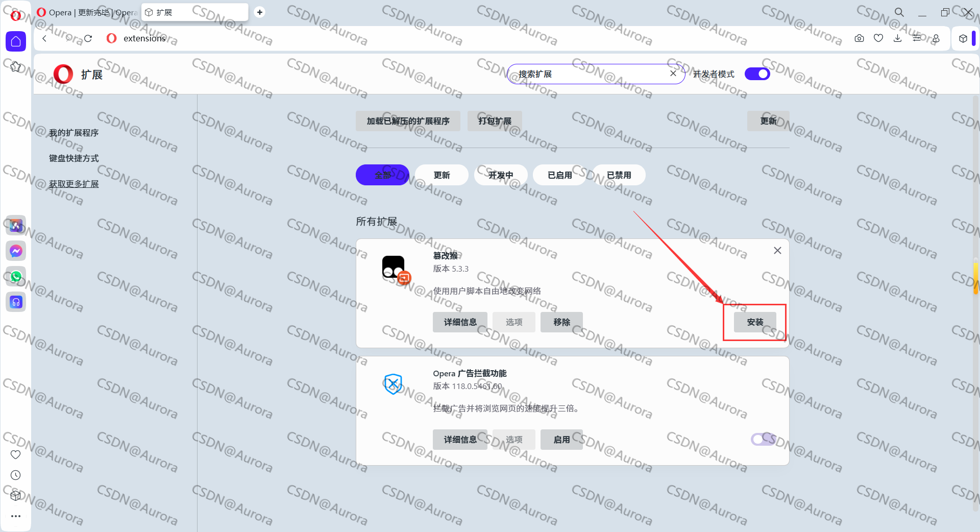Open extensions cube icon in sidebar
The image size is (980, 532).
16,496
